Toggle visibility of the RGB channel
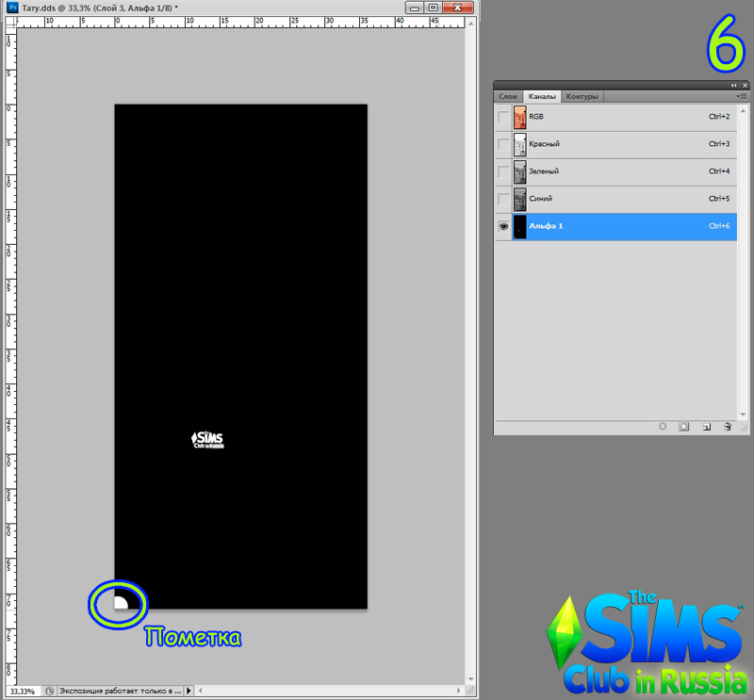 coord(503,117)
